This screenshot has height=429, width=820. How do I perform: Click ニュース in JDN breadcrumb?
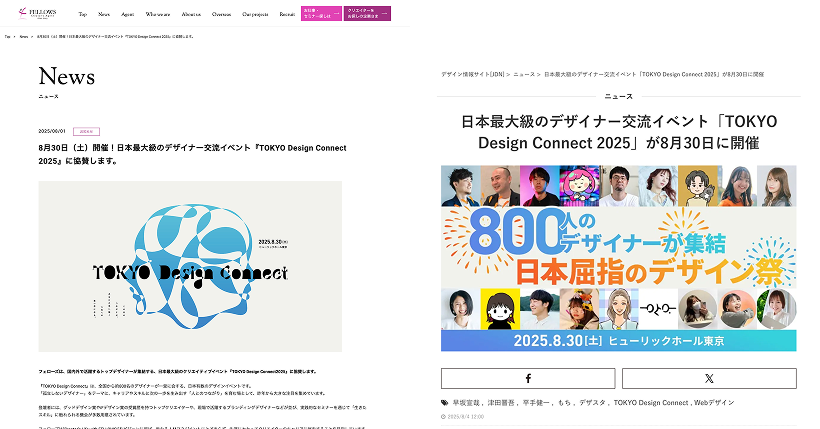(524, 74)
